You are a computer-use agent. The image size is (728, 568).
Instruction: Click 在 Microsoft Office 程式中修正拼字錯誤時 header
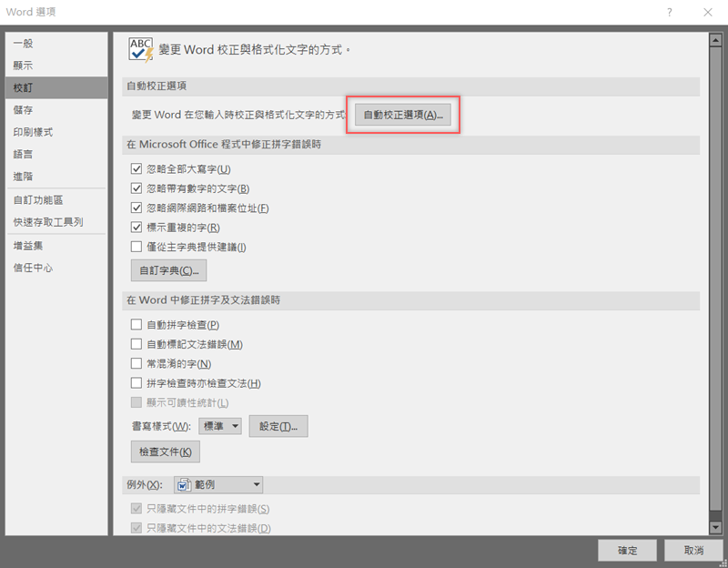click(x=224, y=145)
